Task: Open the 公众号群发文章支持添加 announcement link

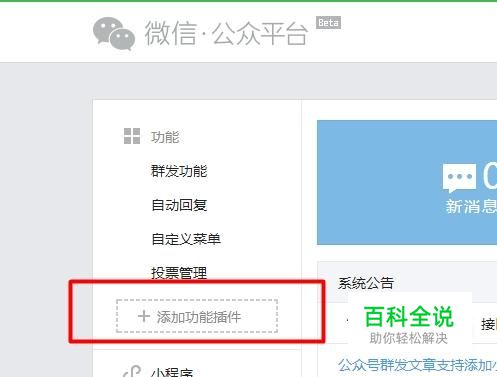Action: [x=417, y=365]
